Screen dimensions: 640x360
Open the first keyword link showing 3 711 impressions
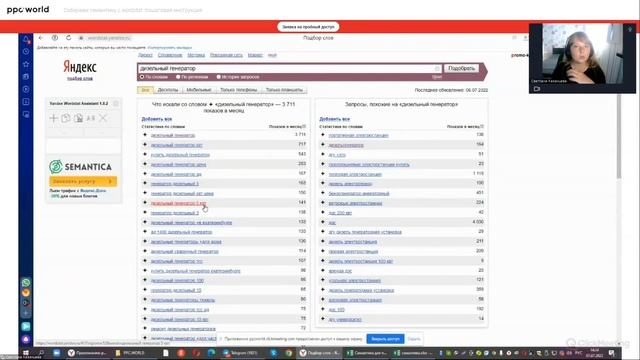(173, 135)
